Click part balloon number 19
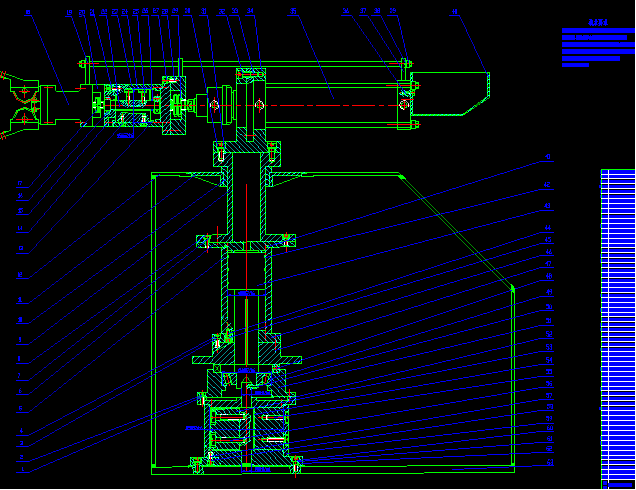Image resolution: width=636 pixels, height=490 pixels. click(69, 13)
